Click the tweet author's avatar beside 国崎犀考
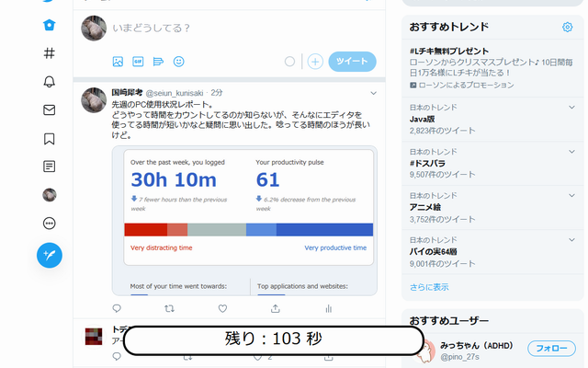Viewport: 588px width, 368px height. 94,100
